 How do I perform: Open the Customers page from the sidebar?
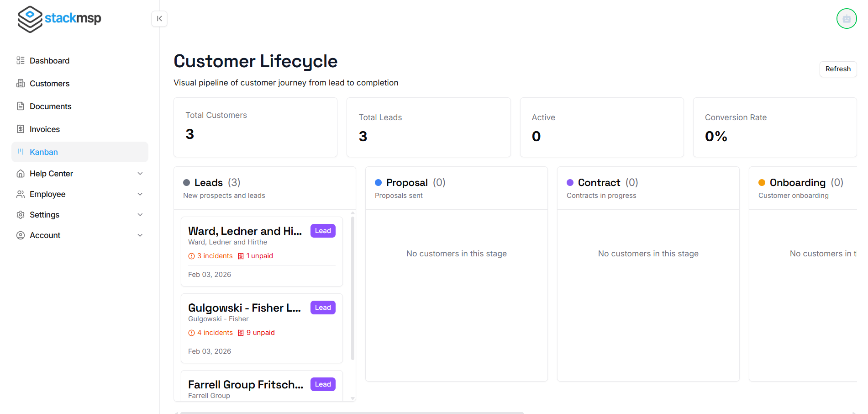click(49, 84)
